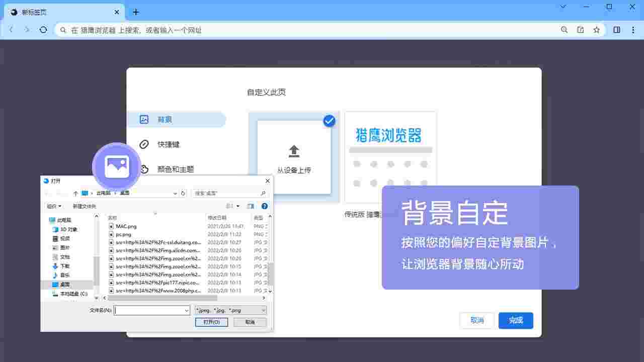
Task: Click the 文件名 input field
Action: 151,310
